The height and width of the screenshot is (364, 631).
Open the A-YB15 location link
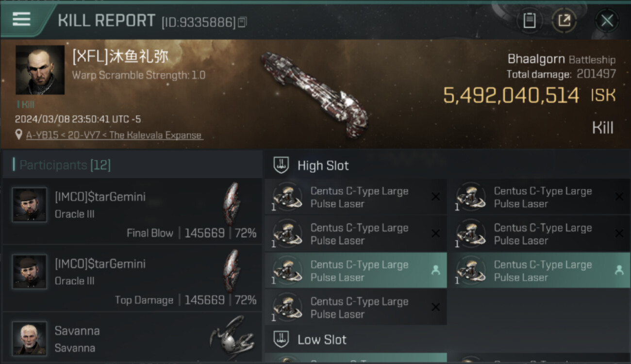point(115,135)
